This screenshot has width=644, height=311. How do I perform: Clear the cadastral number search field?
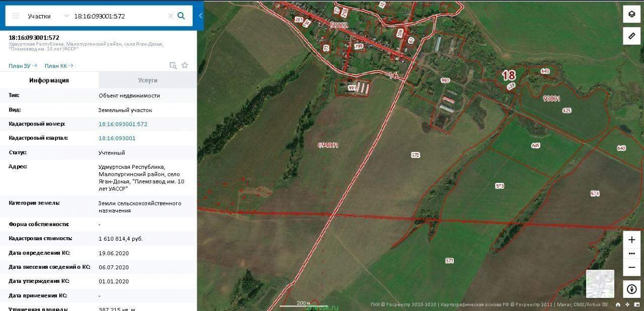coord(171,16)
